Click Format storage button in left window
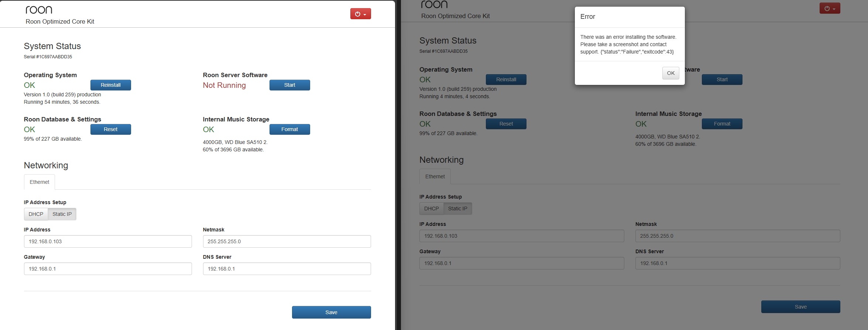 (290, 129)
